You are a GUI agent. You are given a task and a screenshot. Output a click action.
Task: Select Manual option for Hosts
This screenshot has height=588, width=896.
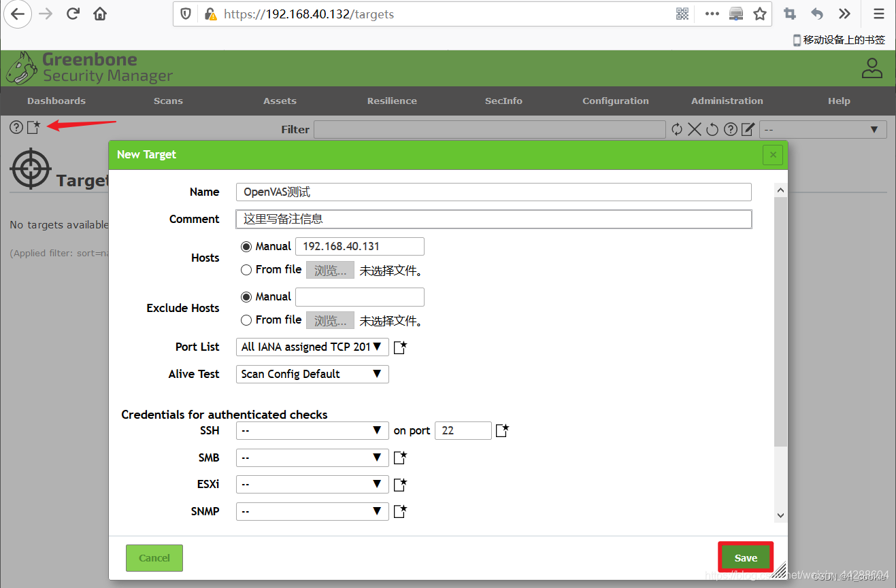[x=246, y=246]
